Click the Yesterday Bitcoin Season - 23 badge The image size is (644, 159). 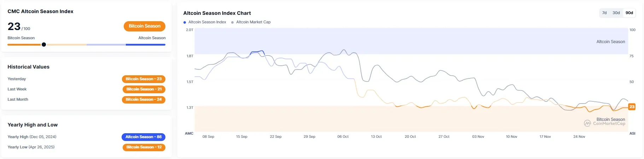pos(144,79)
